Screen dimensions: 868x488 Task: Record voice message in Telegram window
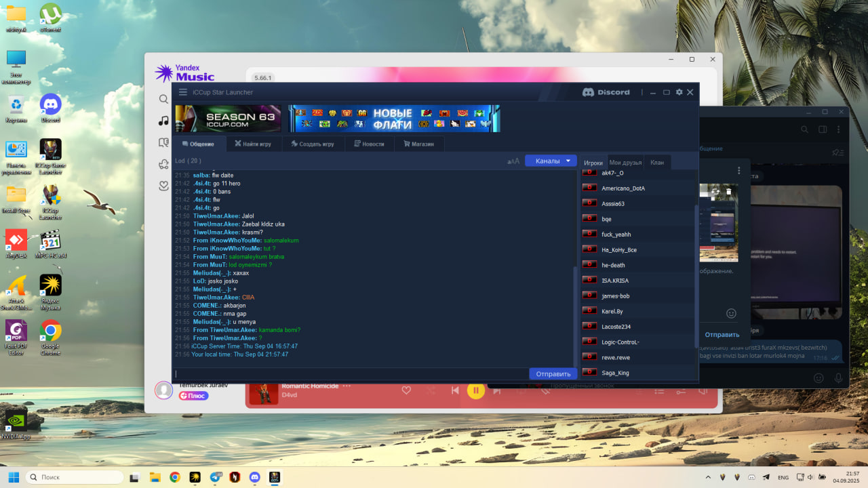click(x=839, y=378)
